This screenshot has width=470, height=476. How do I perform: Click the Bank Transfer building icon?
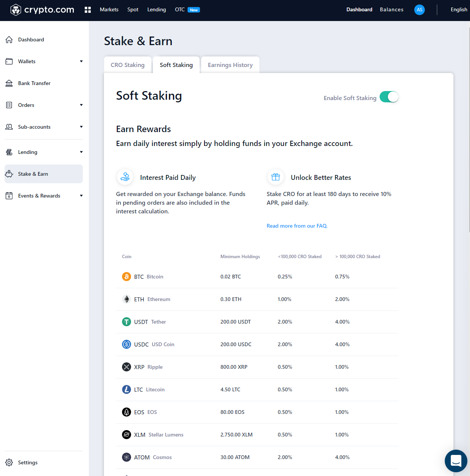point(9,83)
